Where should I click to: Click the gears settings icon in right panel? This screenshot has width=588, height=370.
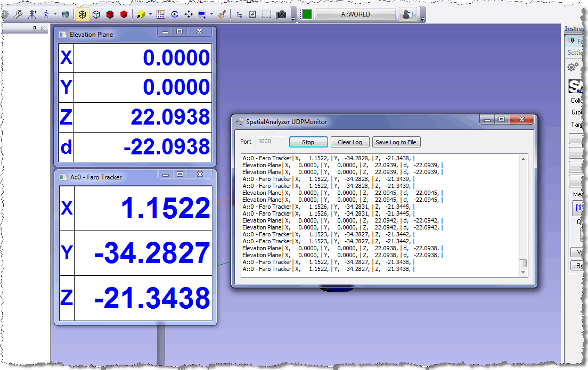573,67
